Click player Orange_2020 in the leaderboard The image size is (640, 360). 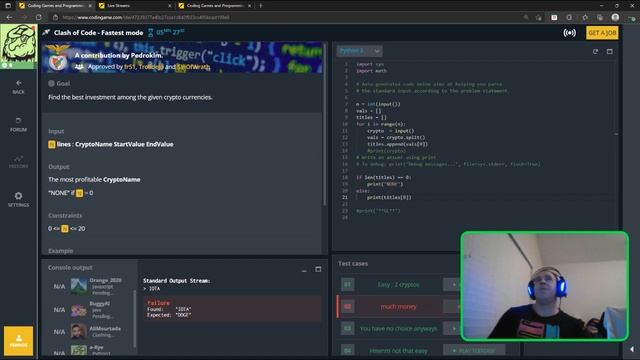tap(105, 280)
